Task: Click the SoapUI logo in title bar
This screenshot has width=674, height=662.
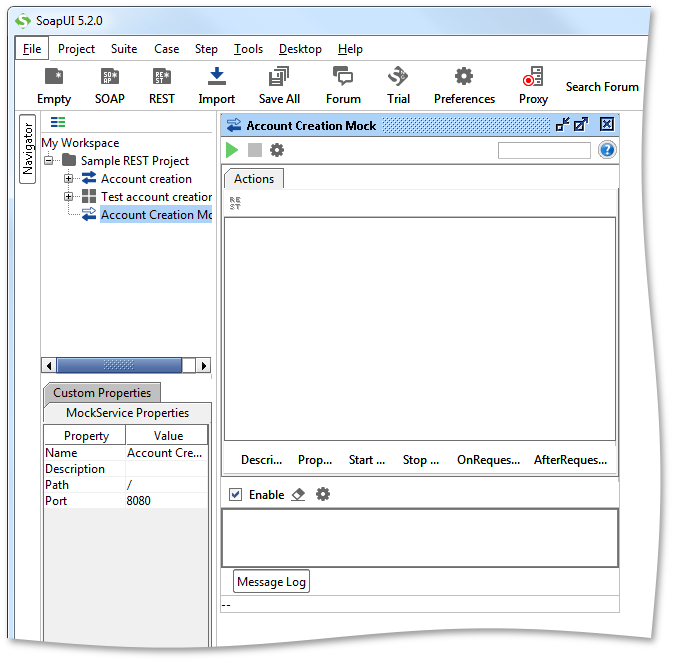Action: click(x=23, y=21)
